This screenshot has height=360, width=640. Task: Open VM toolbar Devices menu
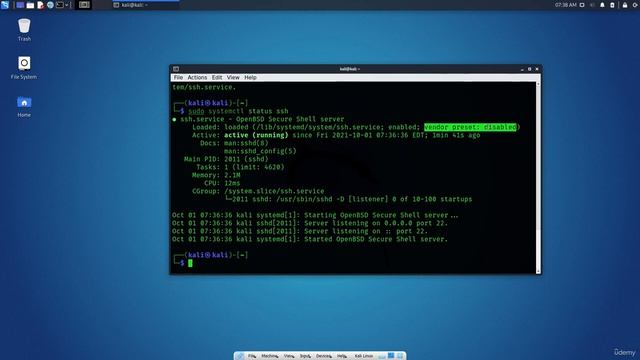point(324,356)
